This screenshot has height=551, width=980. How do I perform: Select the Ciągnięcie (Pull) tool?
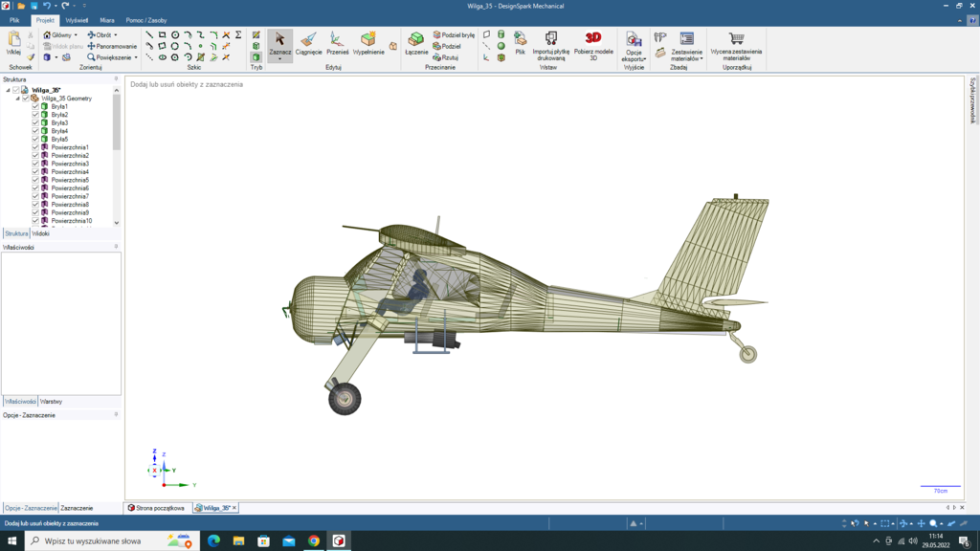308,42
